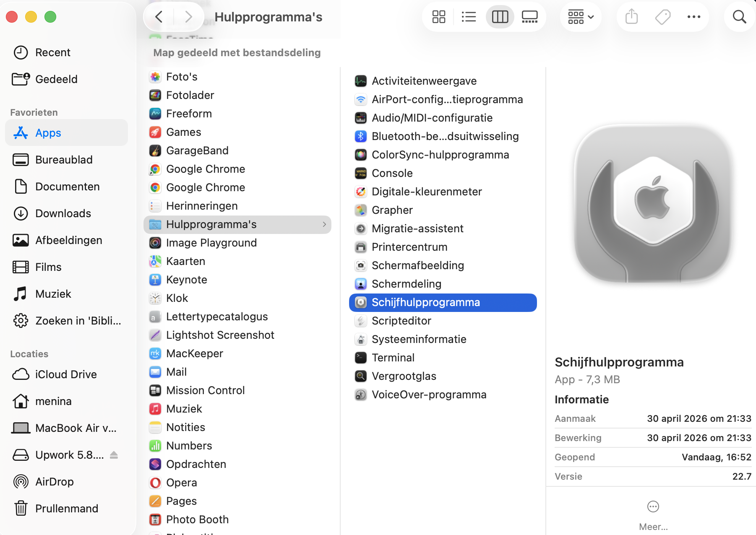Switch to list view in toolbar

click(469, 17)
